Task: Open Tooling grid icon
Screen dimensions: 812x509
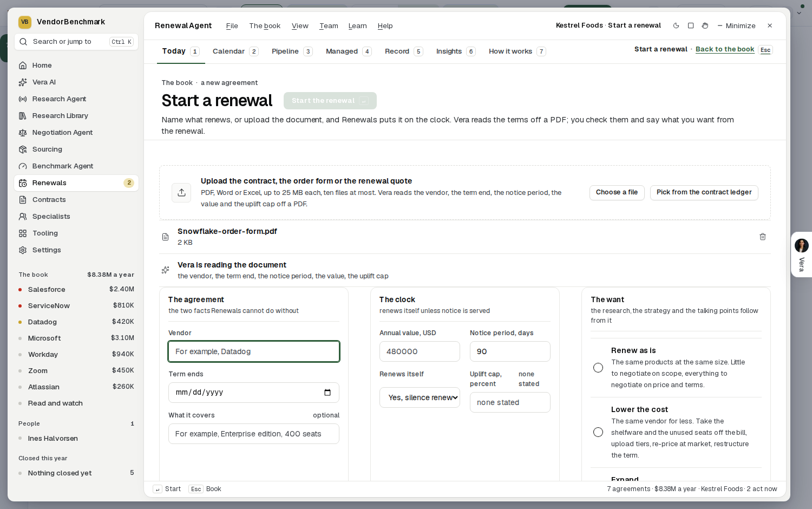Action: [x=23, y=233]
